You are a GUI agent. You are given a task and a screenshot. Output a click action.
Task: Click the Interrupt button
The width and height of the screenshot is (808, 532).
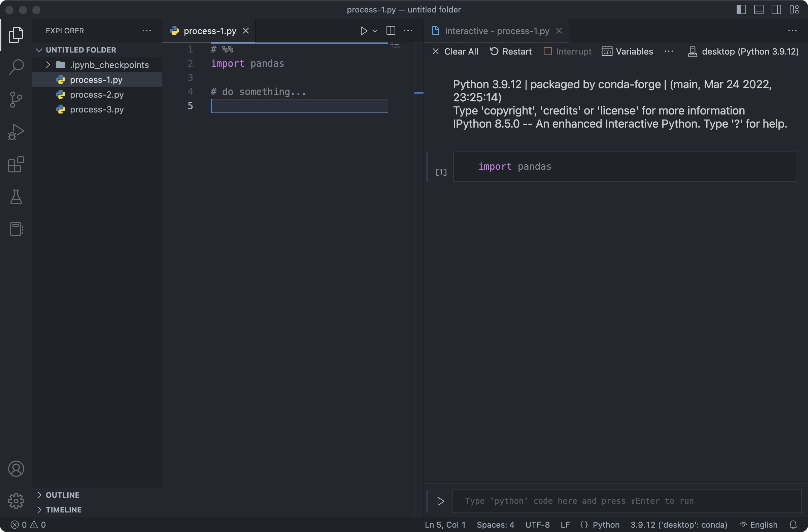(567, 51)
